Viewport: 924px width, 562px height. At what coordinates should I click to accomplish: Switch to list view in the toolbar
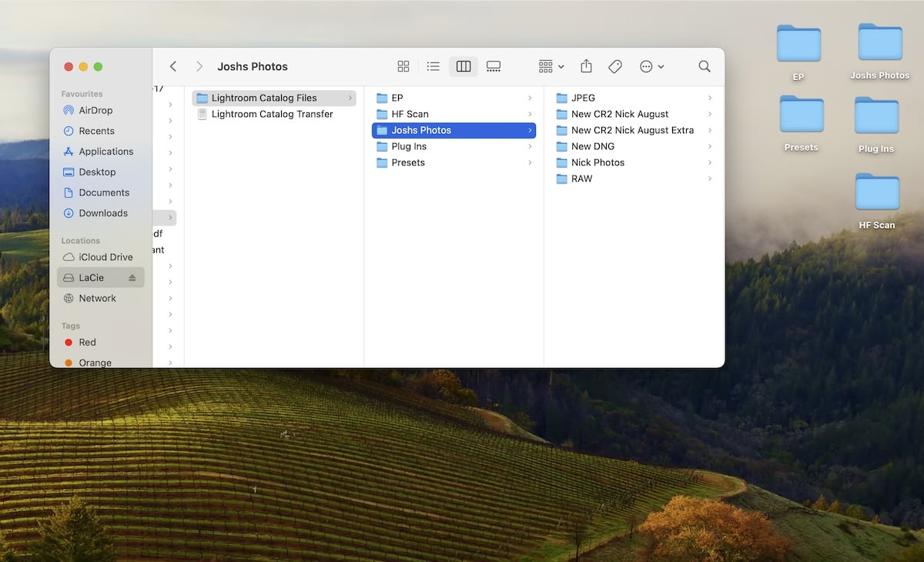(x=433, y=66)
